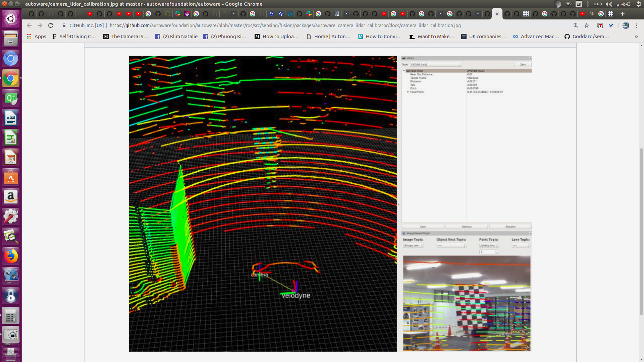Image resolution: width=644 pixels, height=362 pixels.
Task: Open the round V profile avatar
Action: pos(626,25)
